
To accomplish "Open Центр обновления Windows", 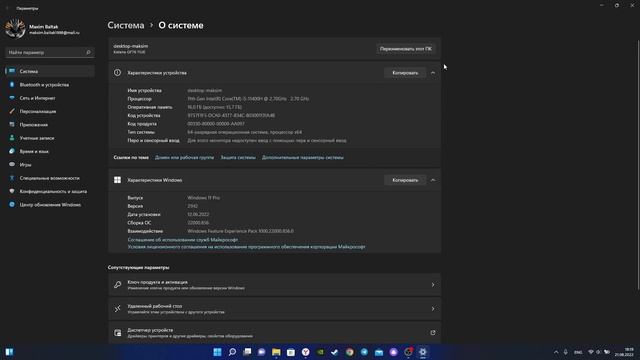I will (50, 204).
